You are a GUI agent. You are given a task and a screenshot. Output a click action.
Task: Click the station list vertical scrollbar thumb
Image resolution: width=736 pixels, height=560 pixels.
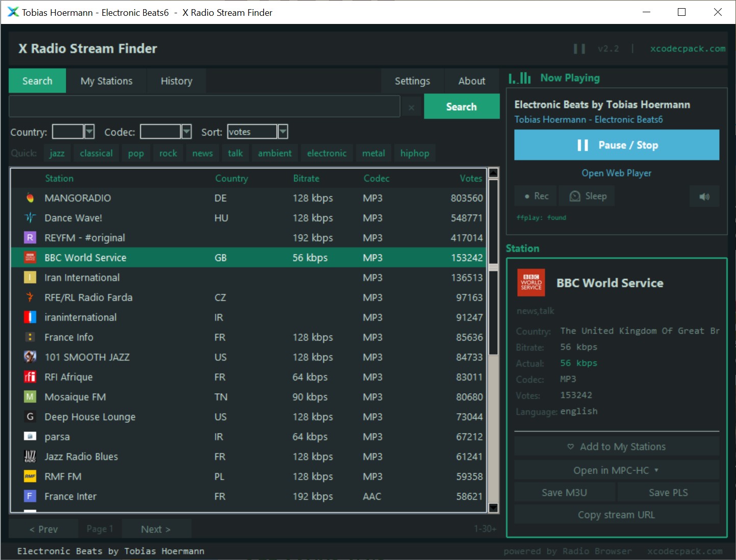point(493,267)
